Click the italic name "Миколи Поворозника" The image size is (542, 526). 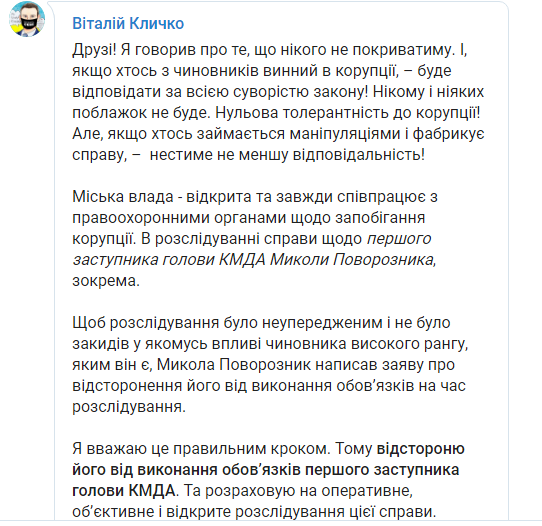pos(352,260)
